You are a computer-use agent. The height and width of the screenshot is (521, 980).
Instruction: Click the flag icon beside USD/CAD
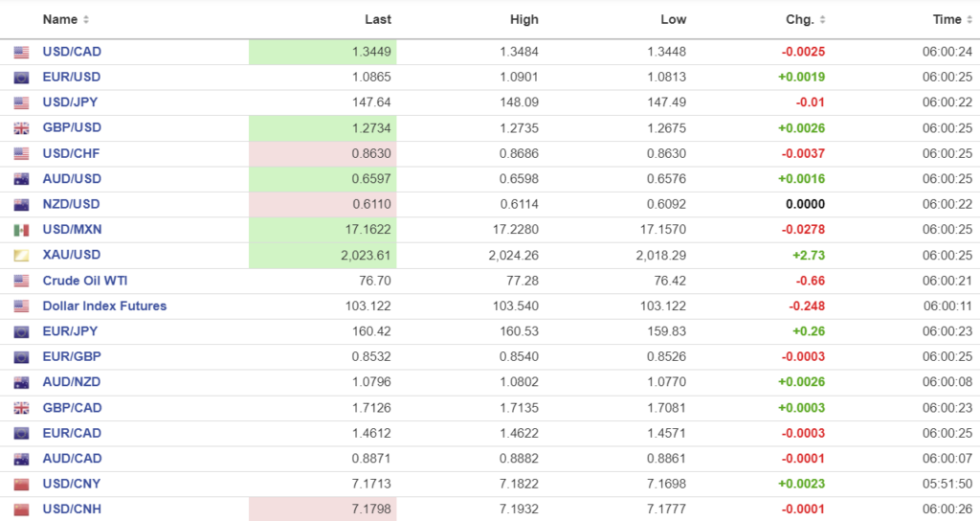pyautogui.click(x=21, y=52)
